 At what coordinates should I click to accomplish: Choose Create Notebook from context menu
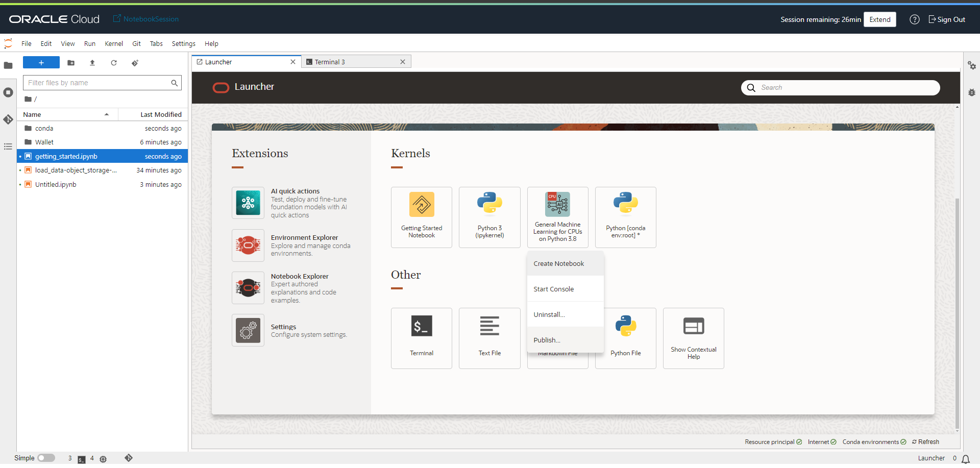566,263
